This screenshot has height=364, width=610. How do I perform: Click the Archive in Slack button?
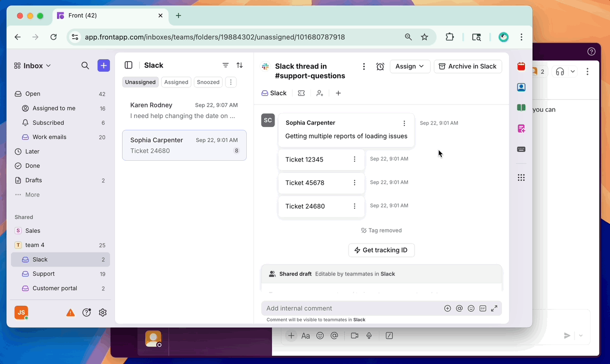tap(467, 66)
